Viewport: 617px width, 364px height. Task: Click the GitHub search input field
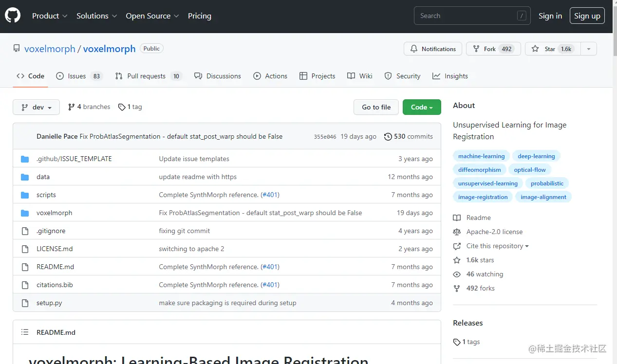tap(465, 16)
